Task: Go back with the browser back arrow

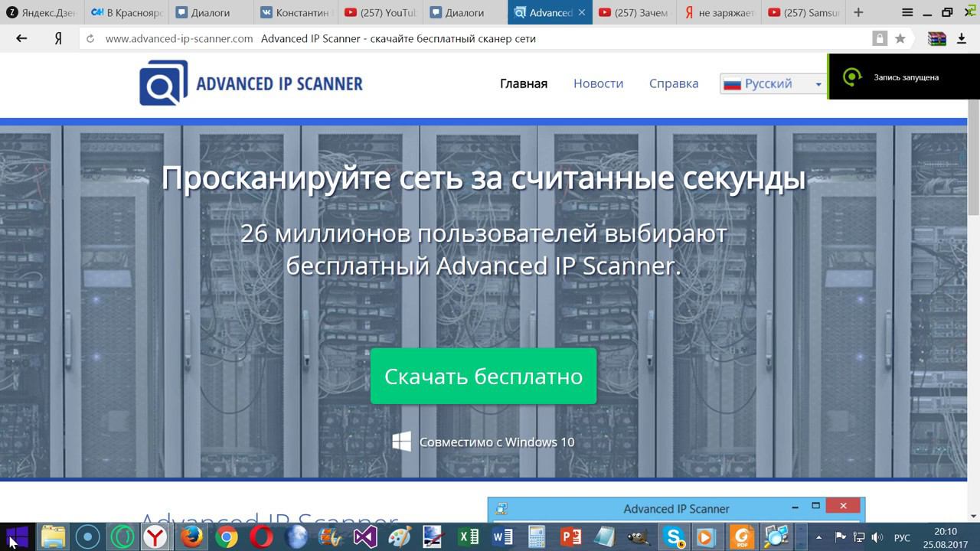Action: point(21,38)
